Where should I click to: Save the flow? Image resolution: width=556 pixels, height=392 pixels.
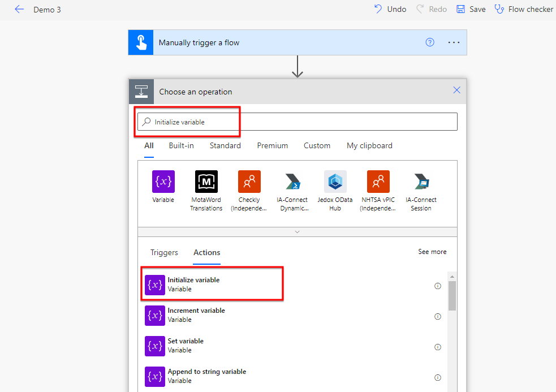(471, 9)
